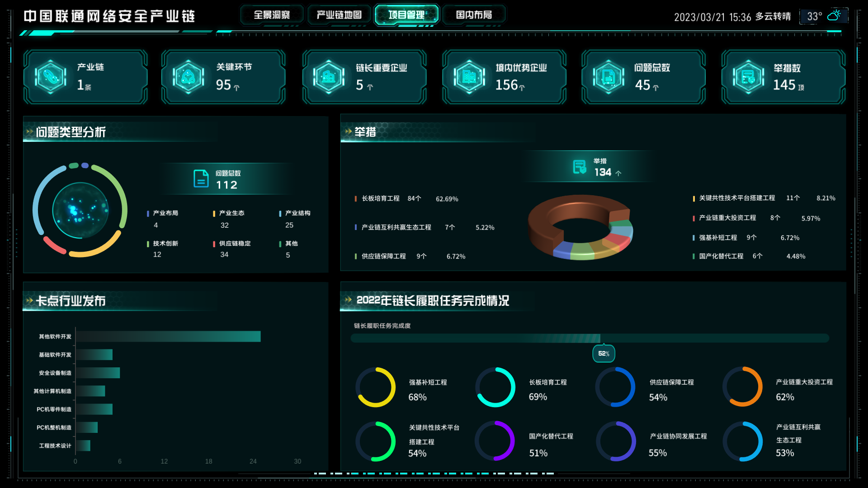Click the PC机整机制造 bar label
The width and height of the screenshot is (868, 488).
click(x=54, y=427)
